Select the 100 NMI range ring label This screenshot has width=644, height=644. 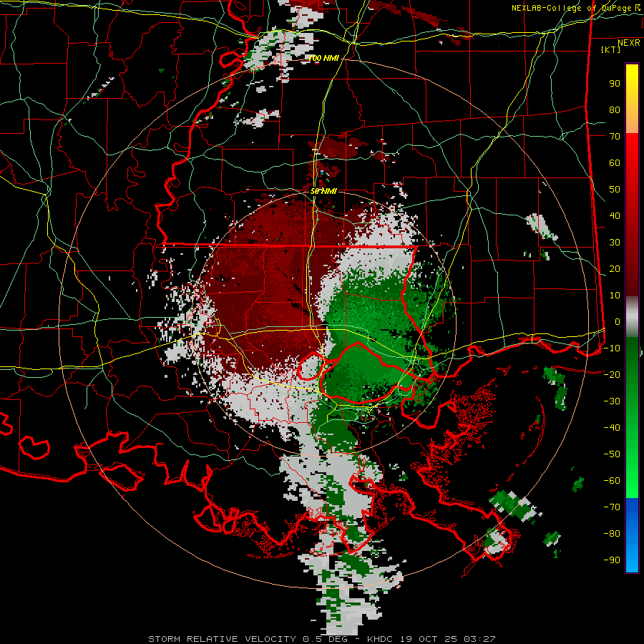[x=323, y=59]
